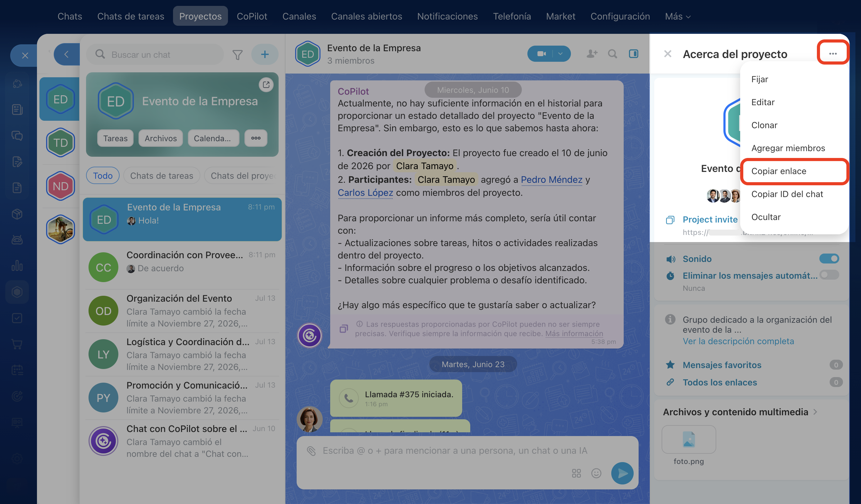
Task: Open the Canales tab
Action: tap(299, 16)
